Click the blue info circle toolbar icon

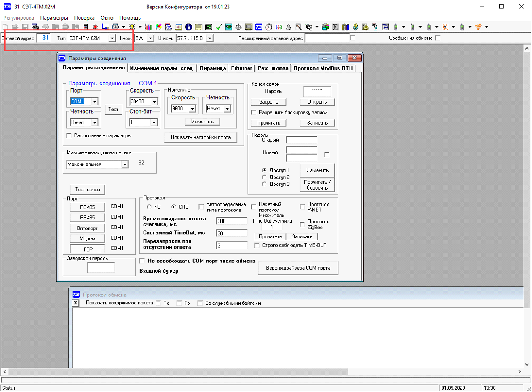189,27
